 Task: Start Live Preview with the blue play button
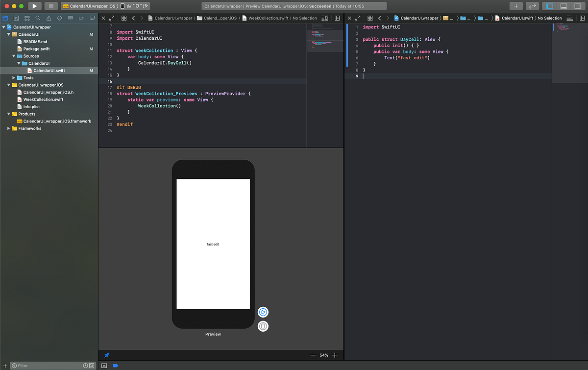263,312
